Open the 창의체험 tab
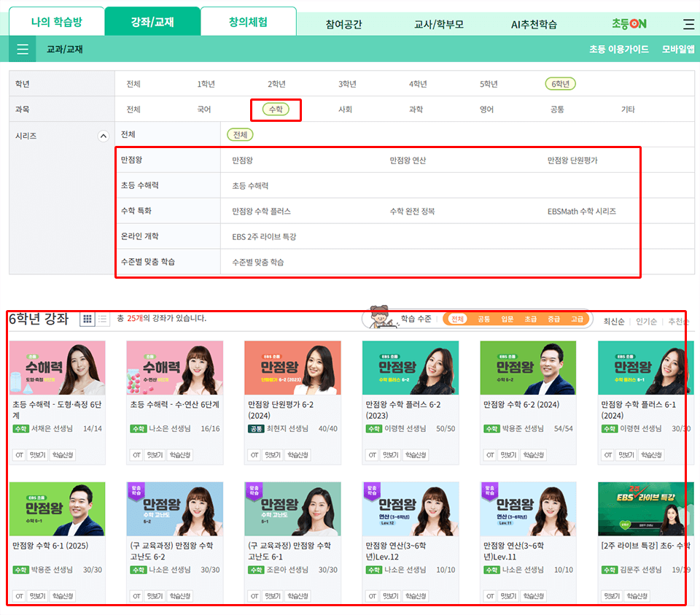 [248, 21]
